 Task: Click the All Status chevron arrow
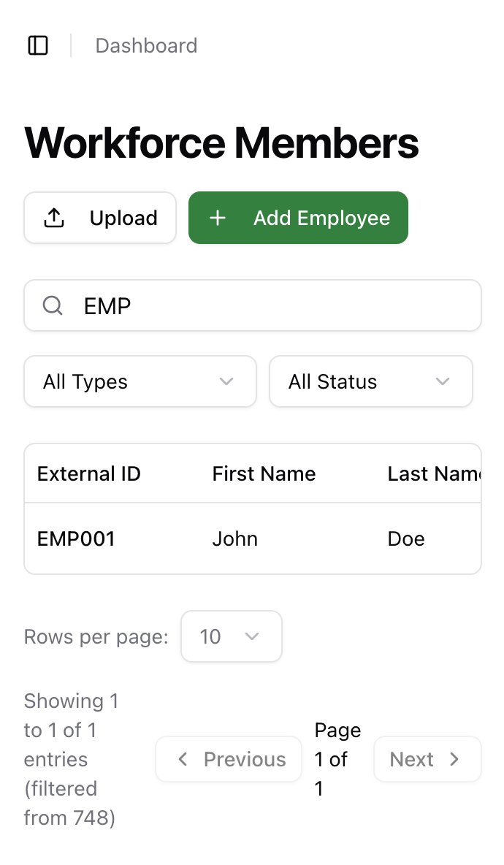(442, 381)
